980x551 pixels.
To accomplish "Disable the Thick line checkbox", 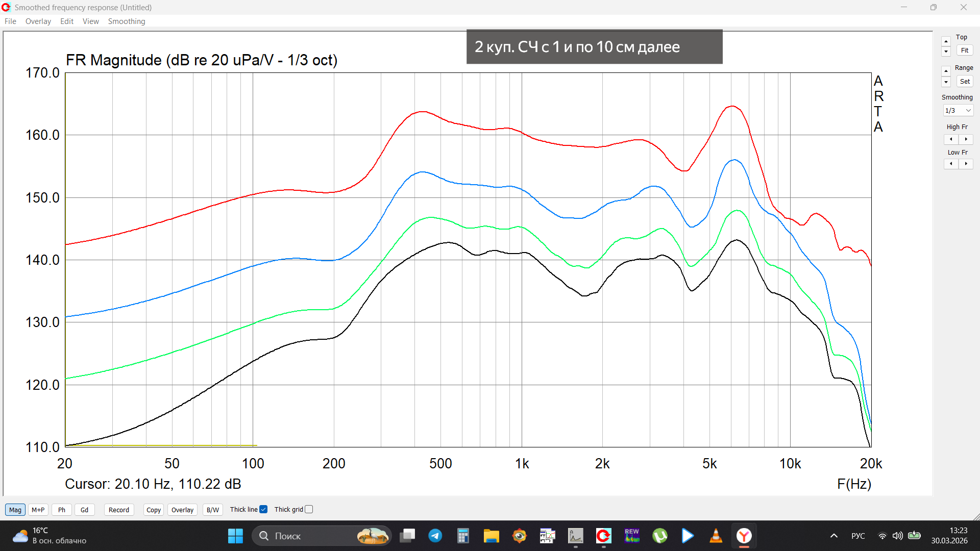I will (x=263, y=509).
